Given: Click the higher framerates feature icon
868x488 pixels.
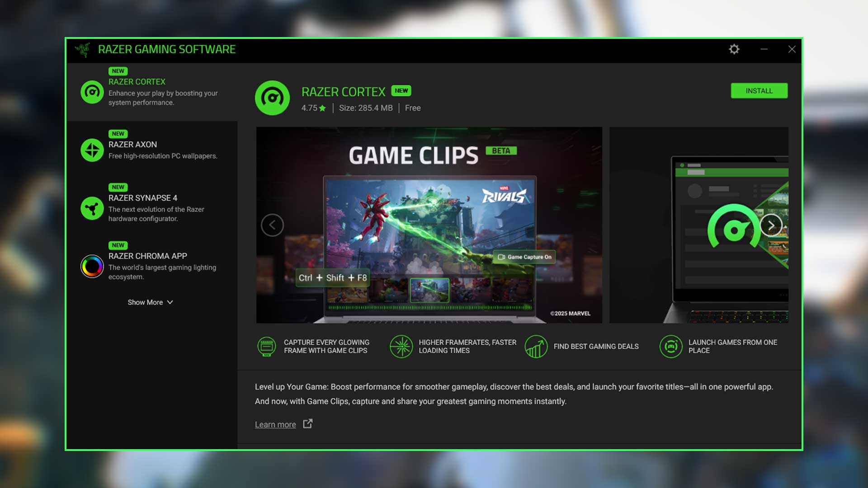Looking at the screenshot, I should coord(401,347).
